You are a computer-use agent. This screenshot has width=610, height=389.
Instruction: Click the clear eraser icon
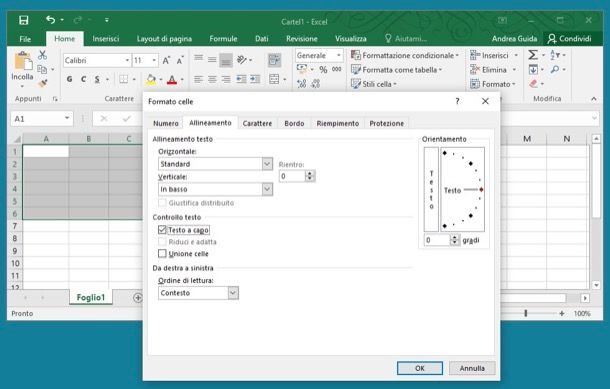[x=533, y=84]
